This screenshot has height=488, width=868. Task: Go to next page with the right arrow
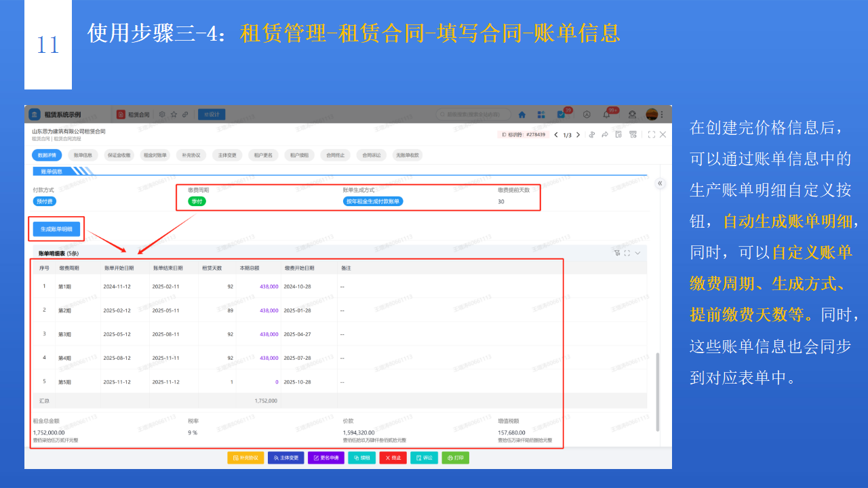578,134
